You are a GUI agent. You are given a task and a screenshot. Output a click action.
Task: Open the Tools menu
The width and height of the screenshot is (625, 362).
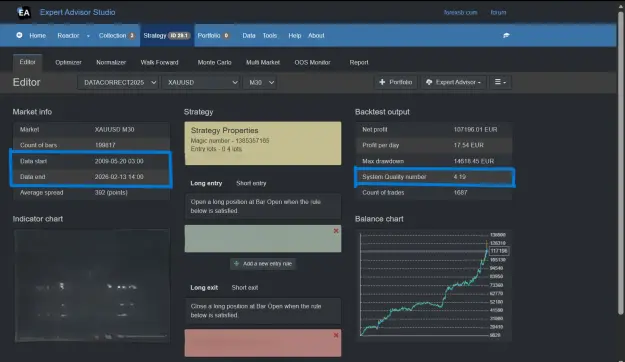[x=270, y=35]
